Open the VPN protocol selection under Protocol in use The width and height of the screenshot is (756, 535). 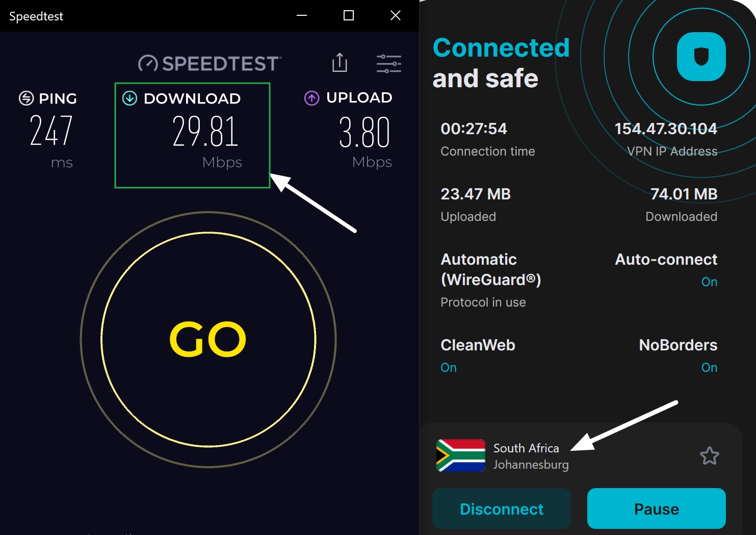(x=490, y=279)
